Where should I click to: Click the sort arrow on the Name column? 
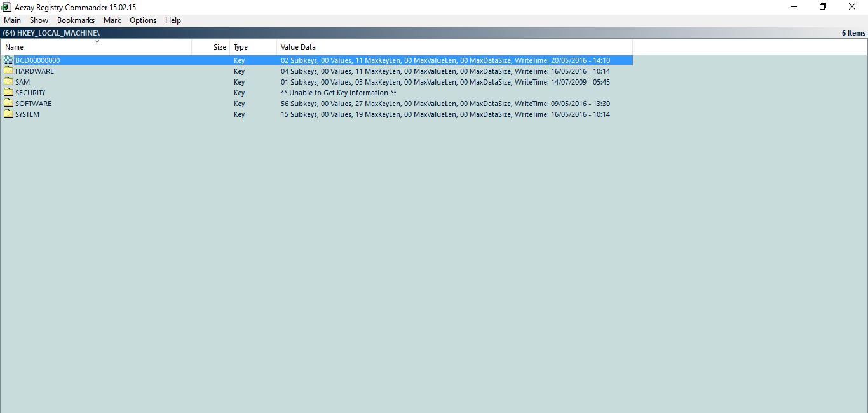[x=97, y=41]
